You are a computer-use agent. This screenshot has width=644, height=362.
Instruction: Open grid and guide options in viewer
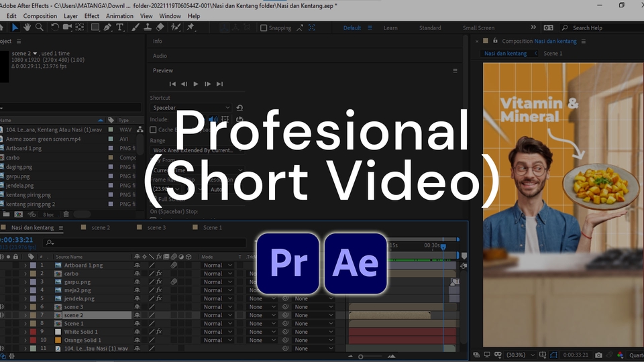point(543,355)
